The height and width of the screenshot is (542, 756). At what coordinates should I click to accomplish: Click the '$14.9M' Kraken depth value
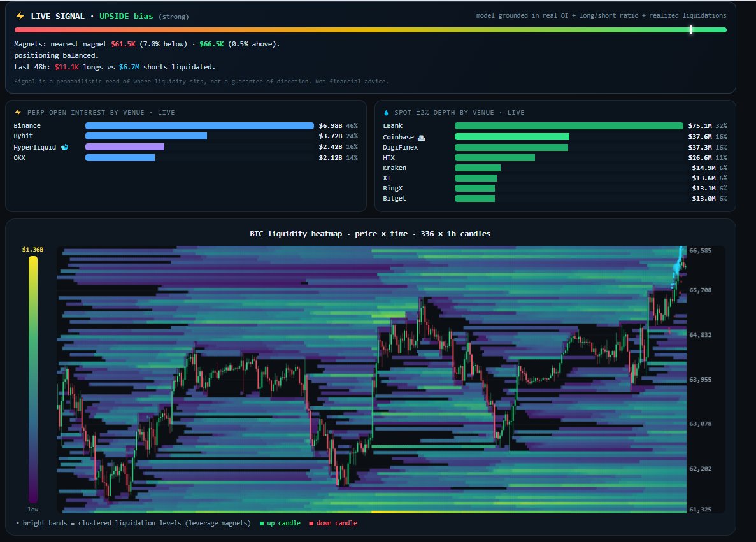tap(703, 168)
